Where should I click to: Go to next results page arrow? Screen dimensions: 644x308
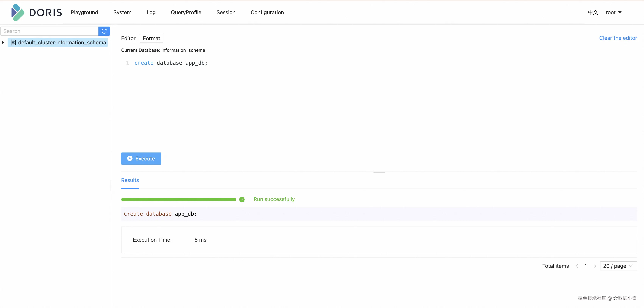pos(595,266)
